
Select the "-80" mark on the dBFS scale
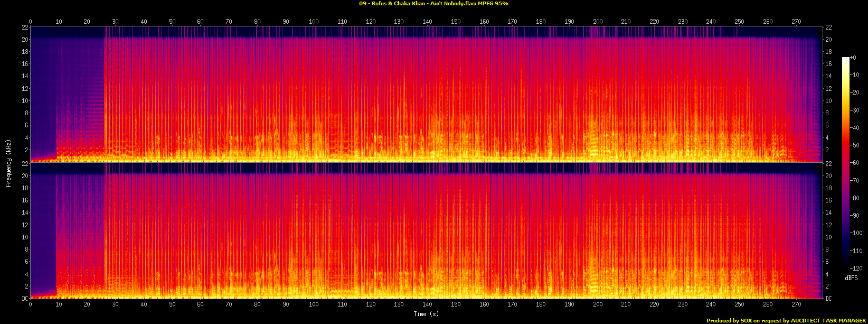tap(855, 198)
